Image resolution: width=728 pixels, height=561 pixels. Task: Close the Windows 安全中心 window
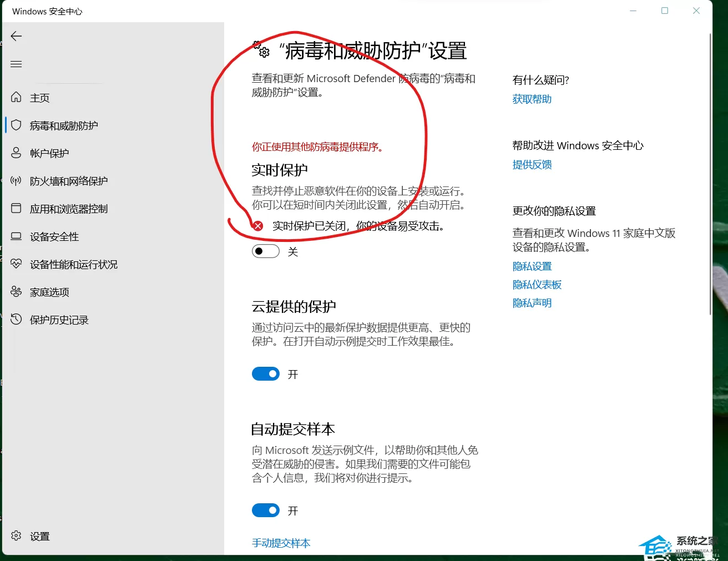coord(696,11)
